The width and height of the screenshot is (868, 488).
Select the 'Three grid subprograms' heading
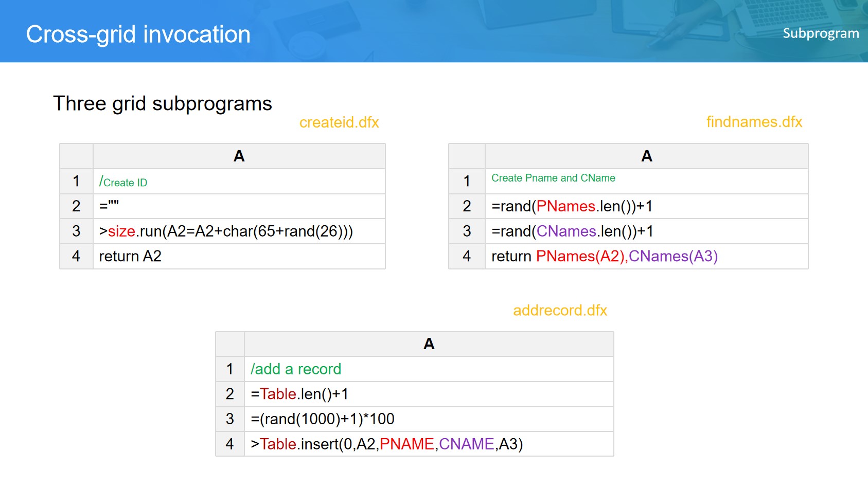point(162,103)
